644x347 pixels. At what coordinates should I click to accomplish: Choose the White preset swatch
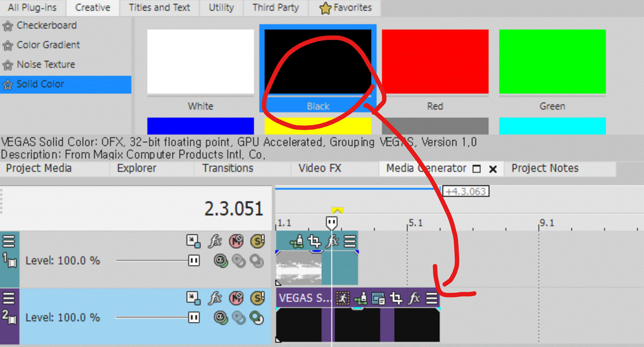200,62
